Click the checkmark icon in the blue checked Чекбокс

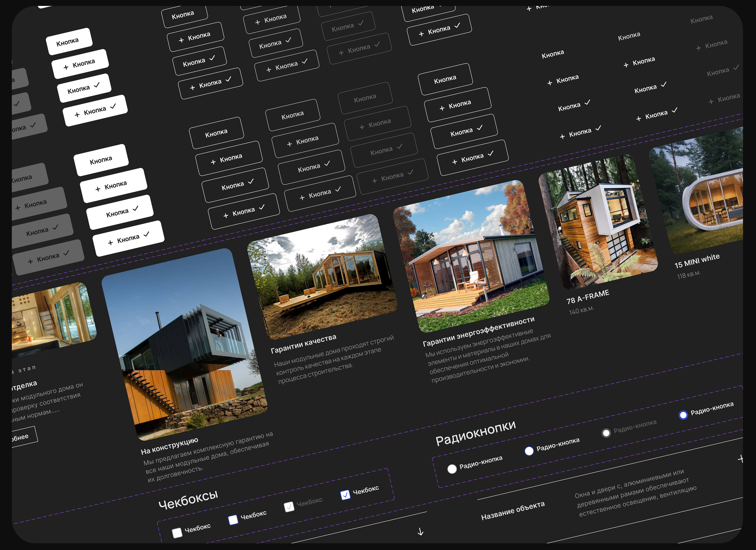(345, 495)
